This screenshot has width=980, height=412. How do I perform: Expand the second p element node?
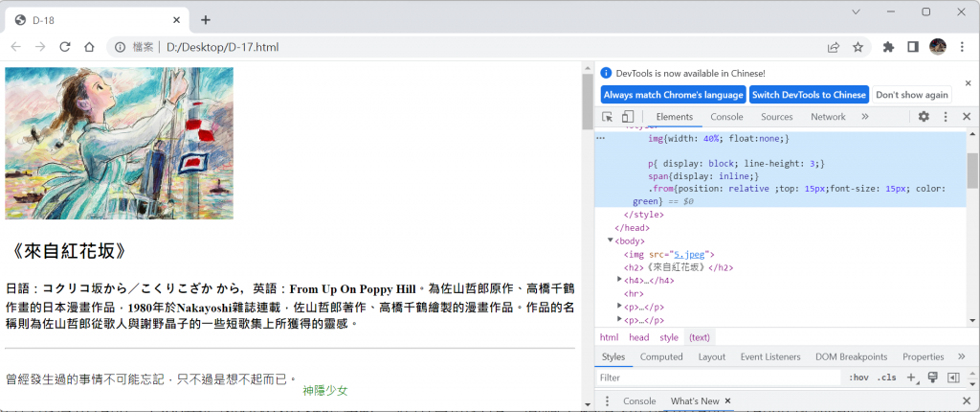pyautogui.click(x=620, y=320)
